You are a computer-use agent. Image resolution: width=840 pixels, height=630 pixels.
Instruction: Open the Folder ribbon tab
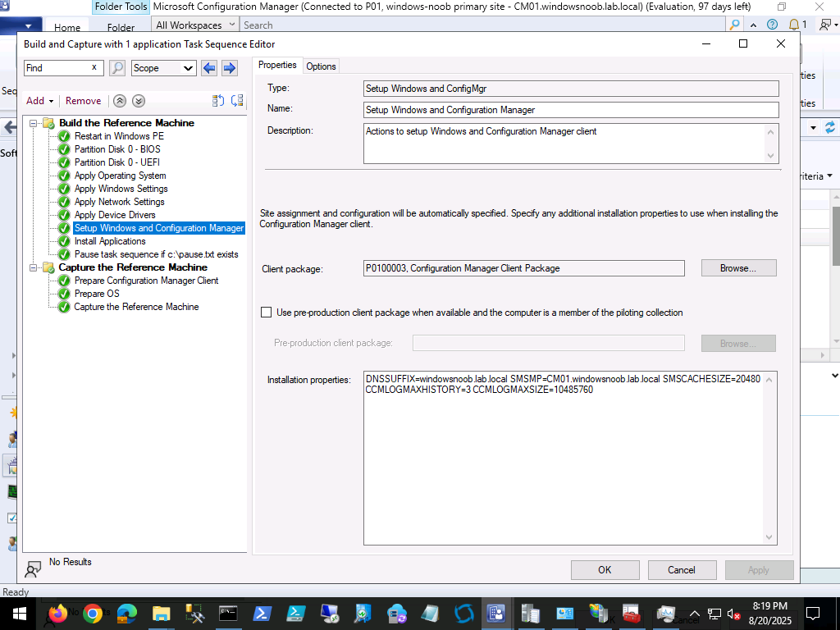(x=121, y=27)
